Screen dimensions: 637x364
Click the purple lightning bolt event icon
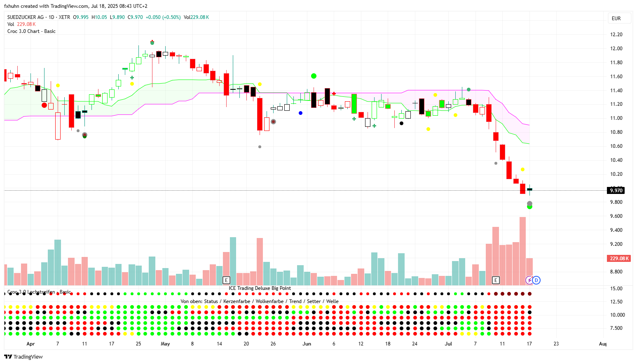529,280
